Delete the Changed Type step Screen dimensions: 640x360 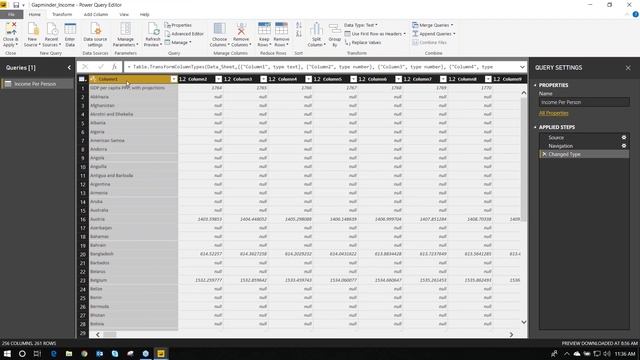click(x=544, y=154)
